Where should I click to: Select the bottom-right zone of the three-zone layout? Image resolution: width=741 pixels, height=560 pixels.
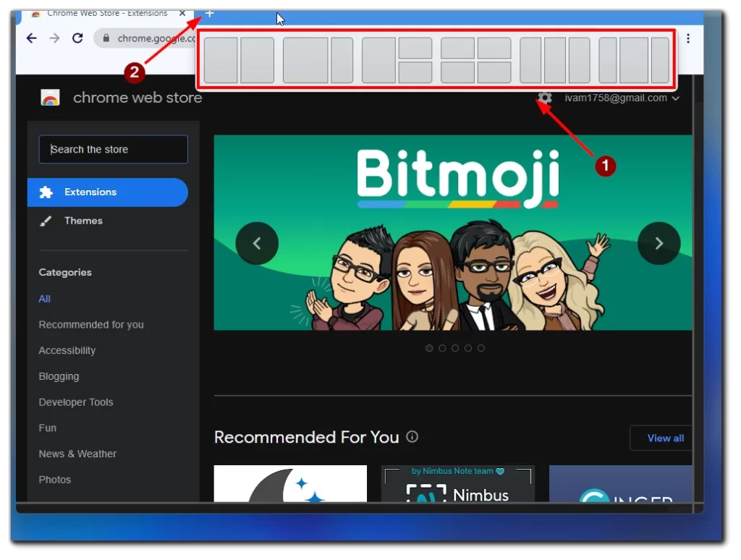point(415,72)
